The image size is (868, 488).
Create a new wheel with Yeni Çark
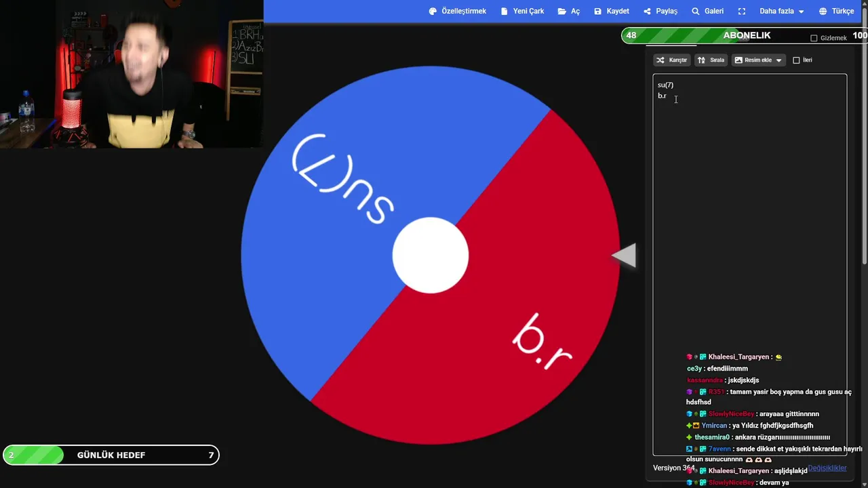[x=522, y=11]
